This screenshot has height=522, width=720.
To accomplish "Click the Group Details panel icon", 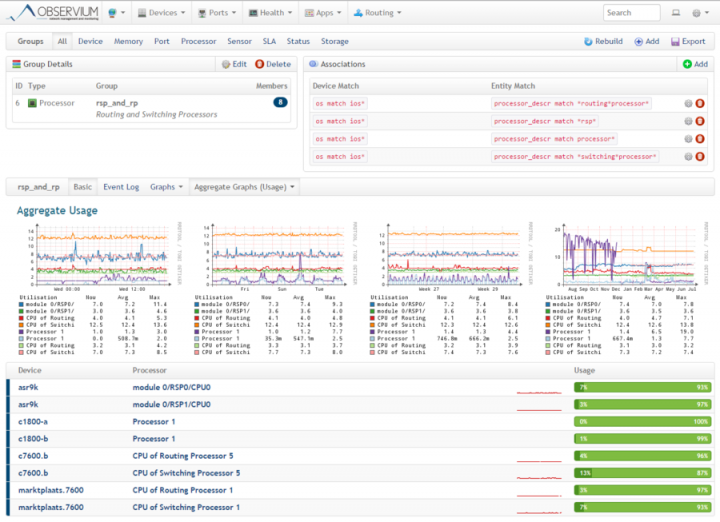I will click(17, 64).
